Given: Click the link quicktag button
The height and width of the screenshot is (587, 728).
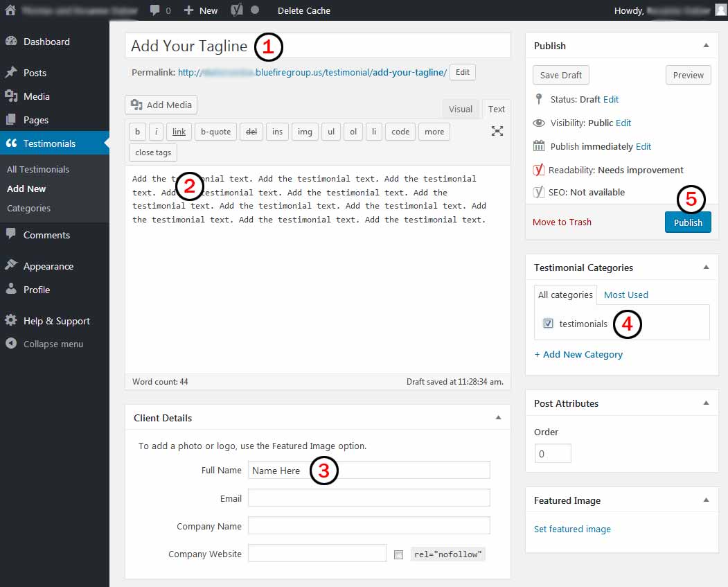Looking at the screenshot, I should pos(179,132).
